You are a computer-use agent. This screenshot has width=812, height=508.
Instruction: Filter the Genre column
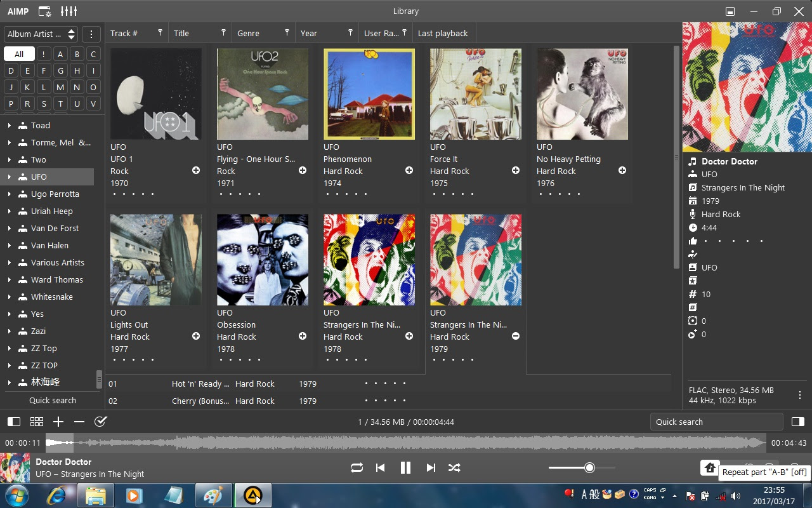point(287,33)
